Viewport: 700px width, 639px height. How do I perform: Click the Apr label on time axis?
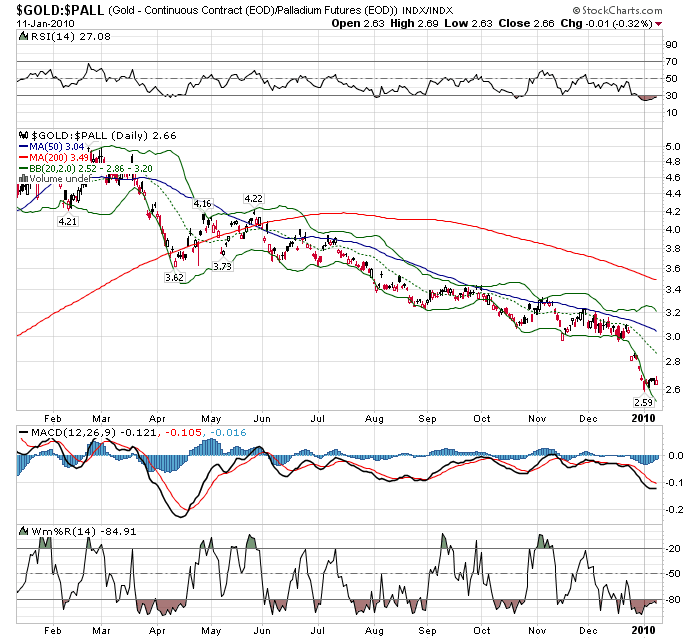(x=157, y=421)
